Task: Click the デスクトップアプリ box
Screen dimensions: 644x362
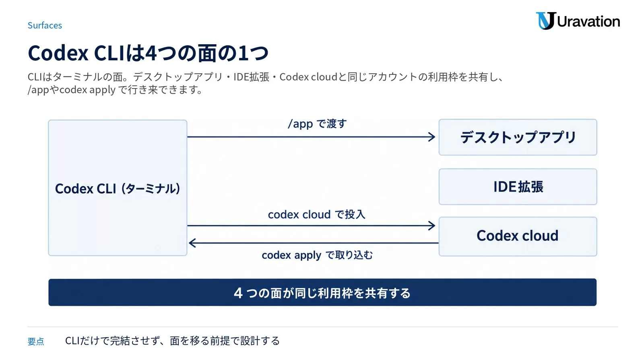Action: click(518, 137)
